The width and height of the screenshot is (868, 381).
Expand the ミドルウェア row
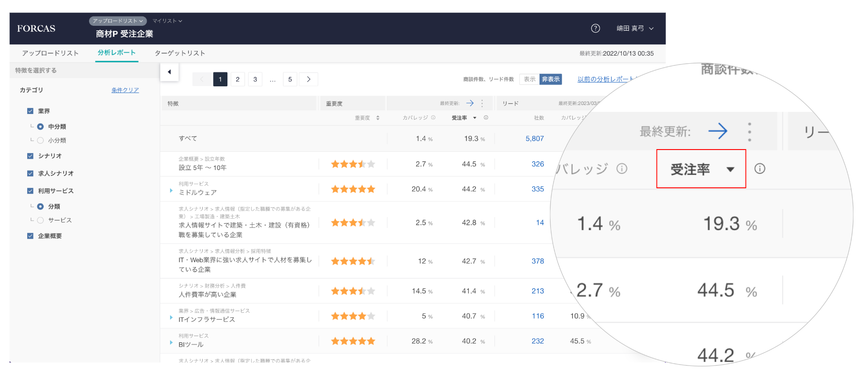[x=171, y=190]
